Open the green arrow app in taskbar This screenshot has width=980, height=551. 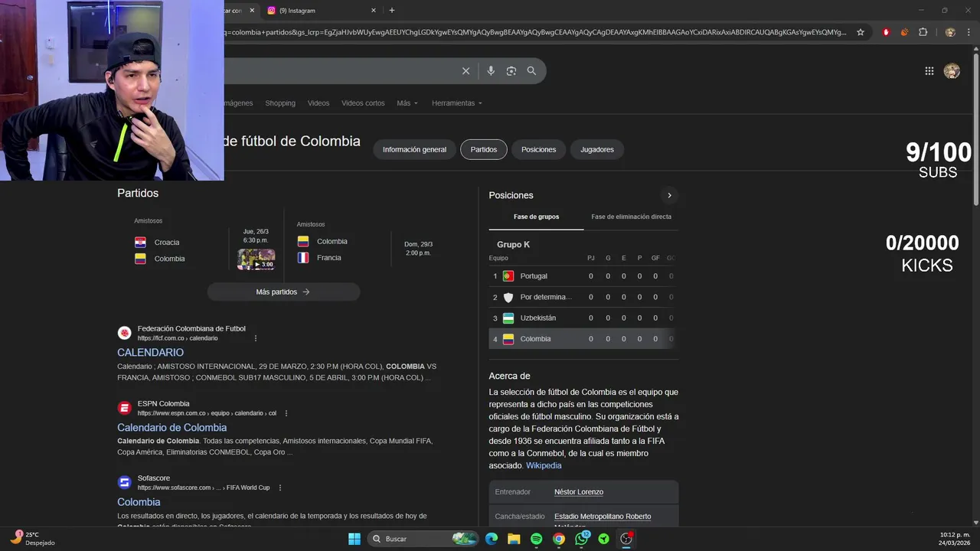click(604, 539)
